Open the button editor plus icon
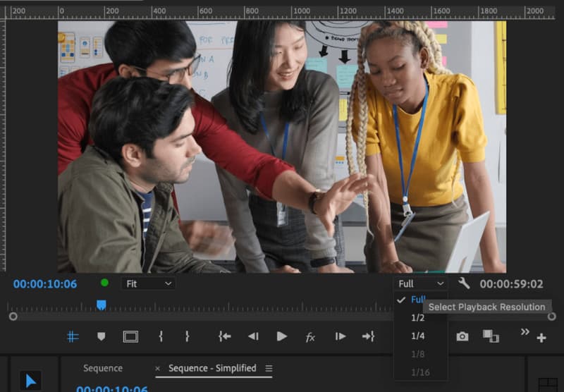The height and width of the screenshot is (392, 564). (541, 338)
